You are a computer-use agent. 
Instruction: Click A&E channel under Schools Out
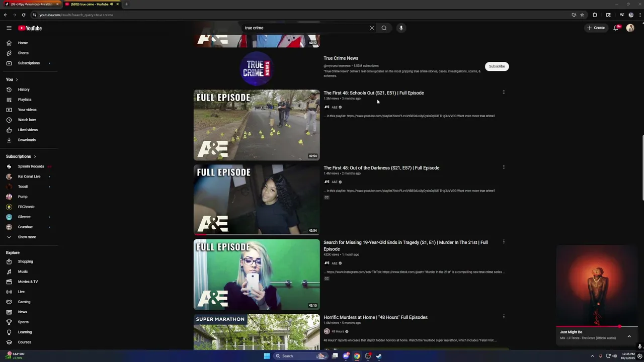click(335, 107)
